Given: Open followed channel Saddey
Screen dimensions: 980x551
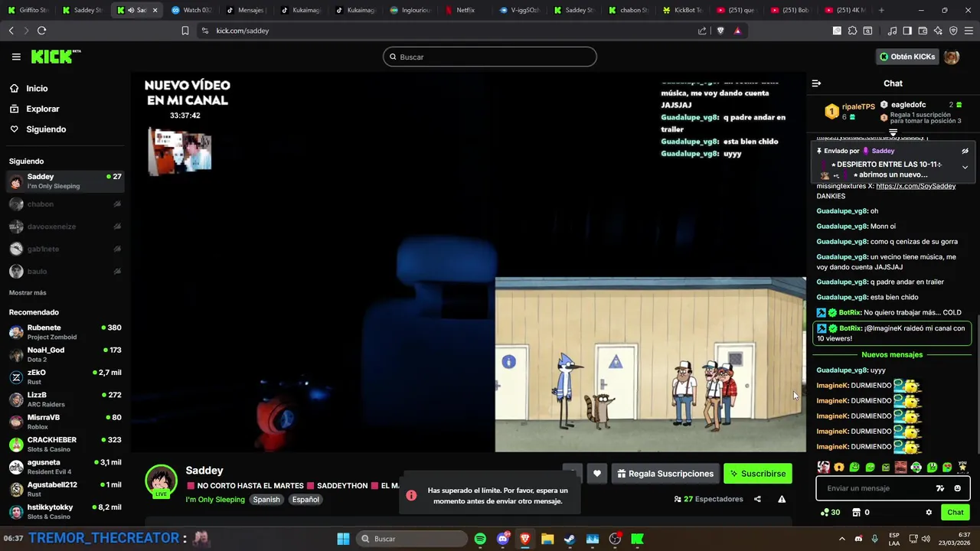Looking at the screenshot, I should [65, 181].
